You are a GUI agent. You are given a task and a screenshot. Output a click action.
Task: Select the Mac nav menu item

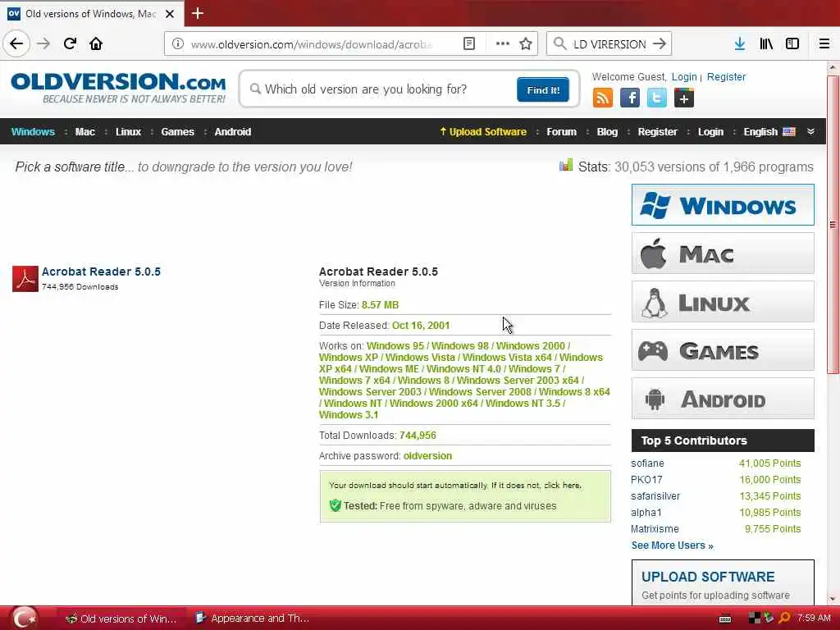tap(85, 132)
